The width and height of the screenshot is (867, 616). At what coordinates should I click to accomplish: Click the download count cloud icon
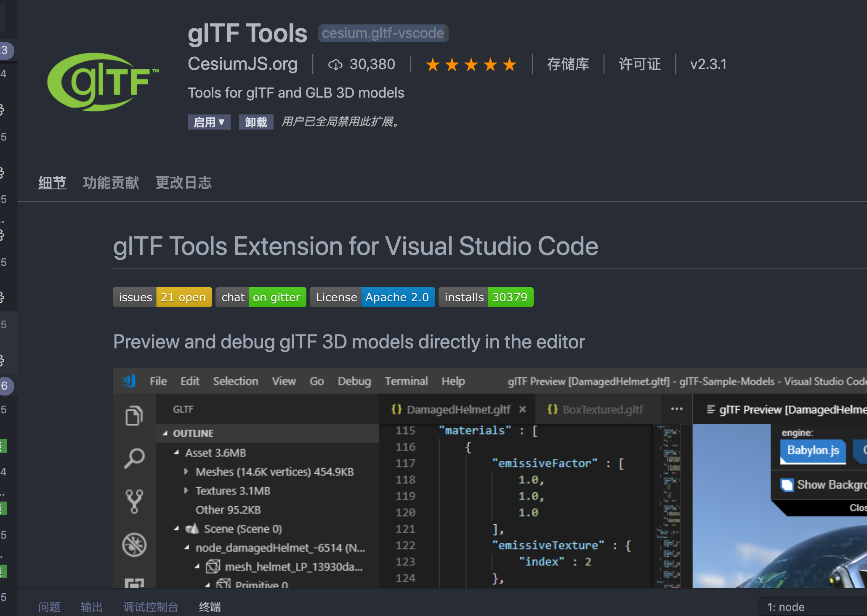[335, 64]
